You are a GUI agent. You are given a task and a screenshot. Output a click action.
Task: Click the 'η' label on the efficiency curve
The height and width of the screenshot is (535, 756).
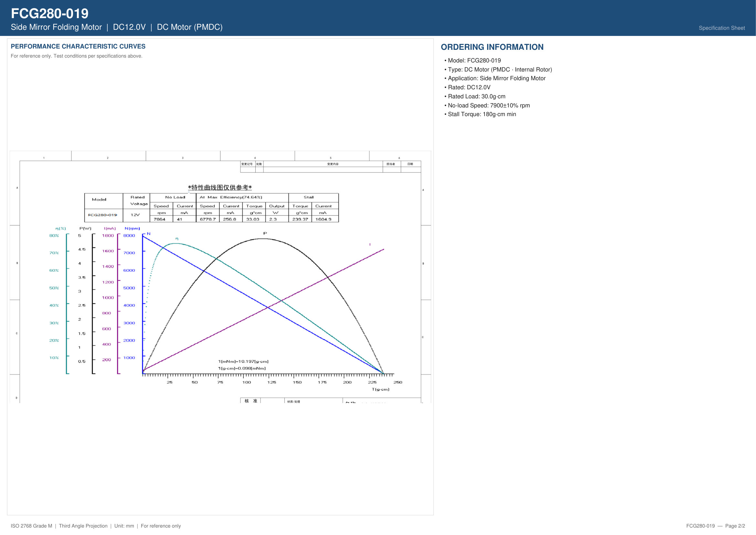pos(177,238)
